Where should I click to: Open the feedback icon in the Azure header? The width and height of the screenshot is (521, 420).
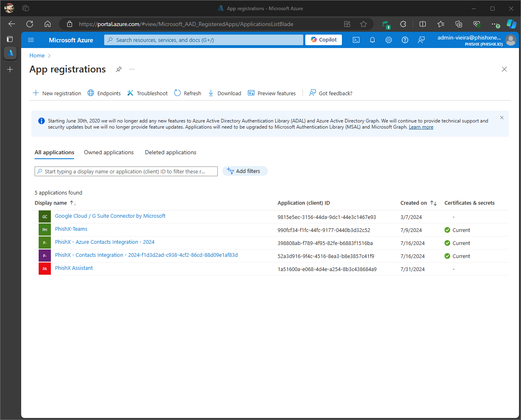421,40
